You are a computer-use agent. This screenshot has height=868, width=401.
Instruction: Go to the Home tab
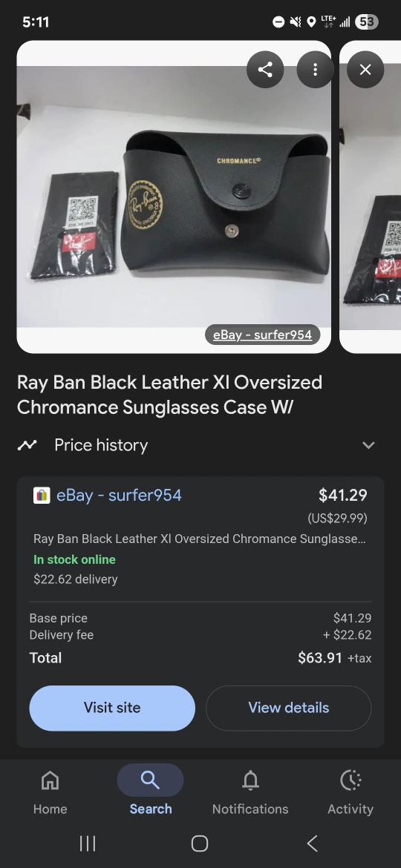click(50, 793)
